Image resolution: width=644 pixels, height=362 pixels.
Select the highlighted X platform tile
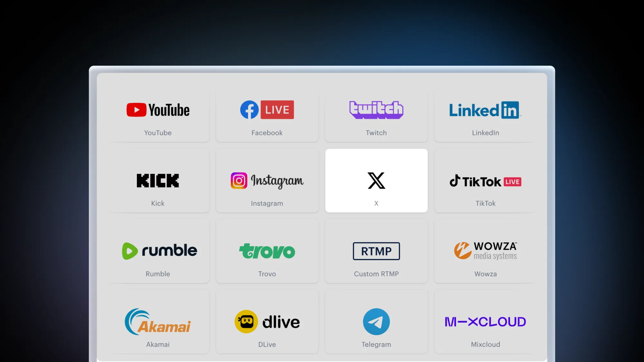point(376,180)
